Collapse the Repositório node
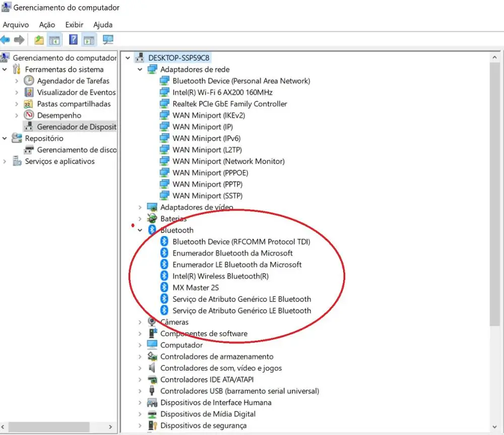504x435 pixels. coord(5,138)
